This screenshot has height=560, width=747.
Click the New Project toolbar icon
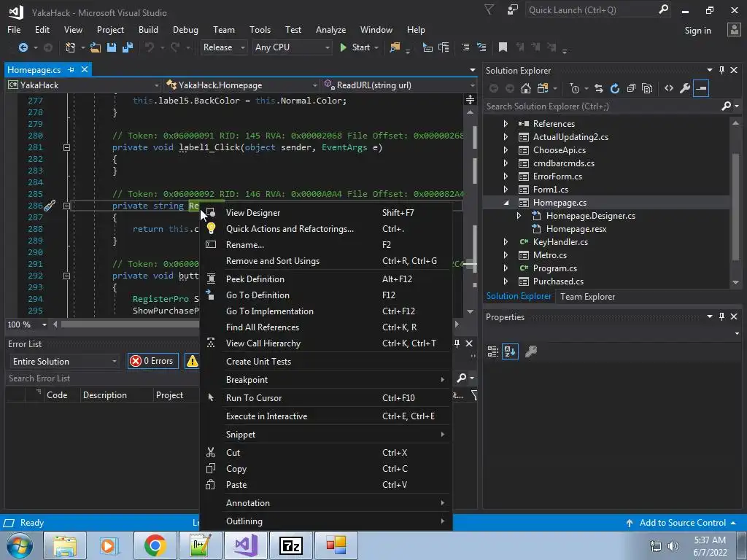point(71,47)
